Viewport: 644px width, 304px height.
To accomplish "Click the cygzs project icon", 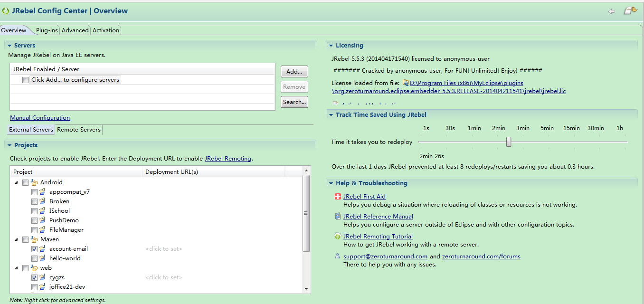I will [43, 277].
